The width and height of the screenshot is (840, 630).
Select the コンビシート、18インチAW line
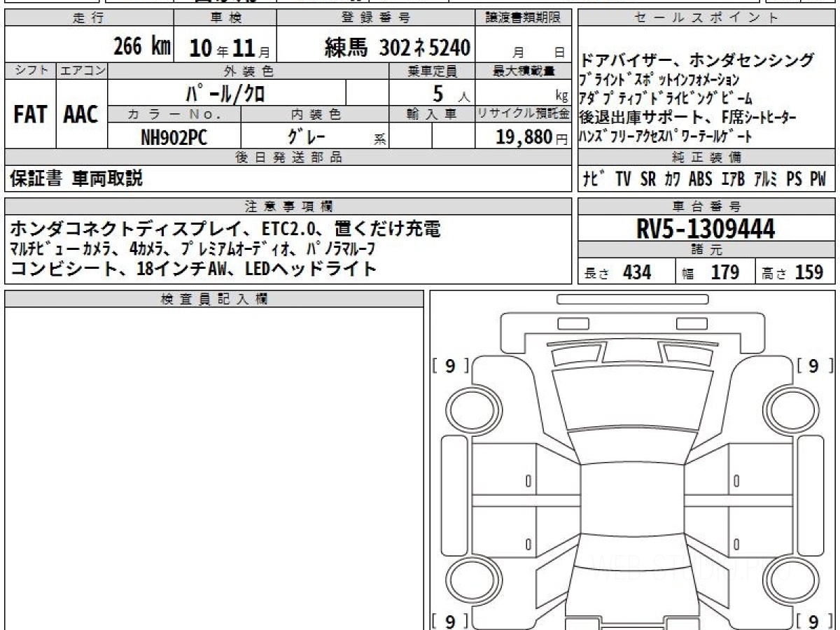click(193, 268)
